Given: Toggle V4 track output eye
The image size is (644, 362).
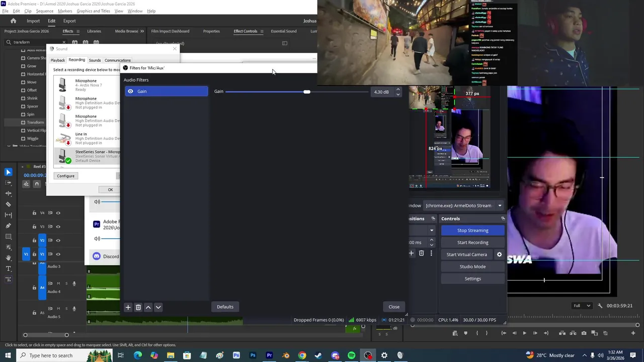Looking at the screenshot, I should [x=58, y=213].
